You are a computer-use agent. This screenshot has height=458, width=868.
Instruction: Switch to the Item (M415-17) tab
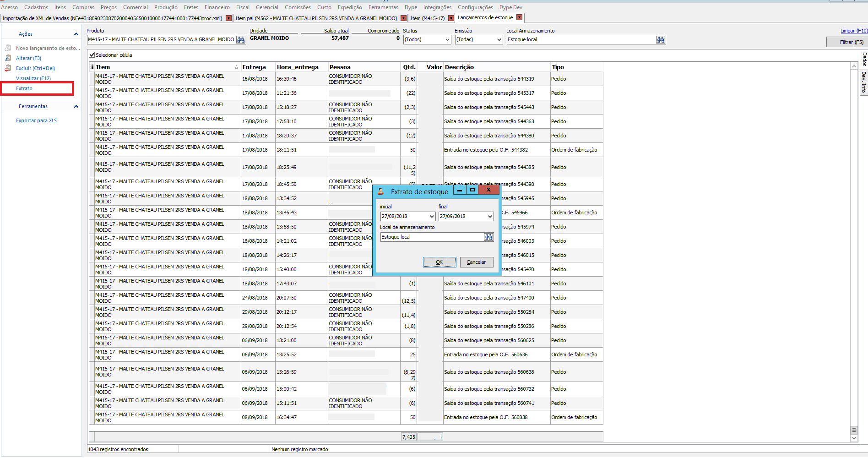(427, 18)
